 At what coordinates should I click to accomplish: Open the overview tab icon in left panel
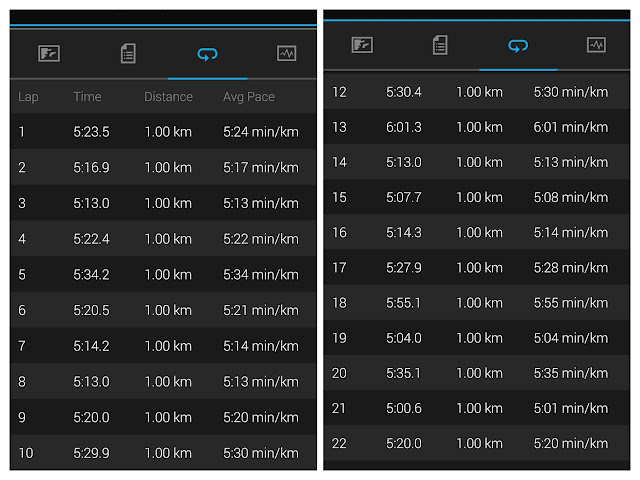coord(49,54)
